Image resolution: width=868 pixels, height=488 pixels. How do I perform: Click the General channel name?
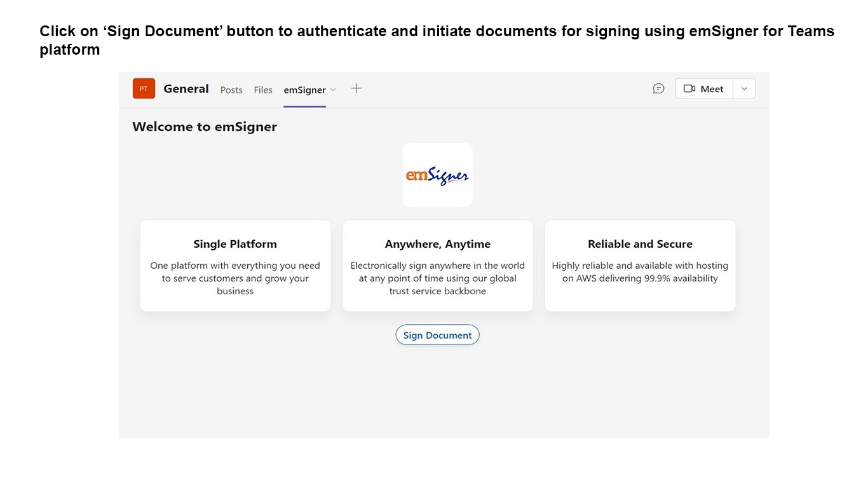click(186, 88)
